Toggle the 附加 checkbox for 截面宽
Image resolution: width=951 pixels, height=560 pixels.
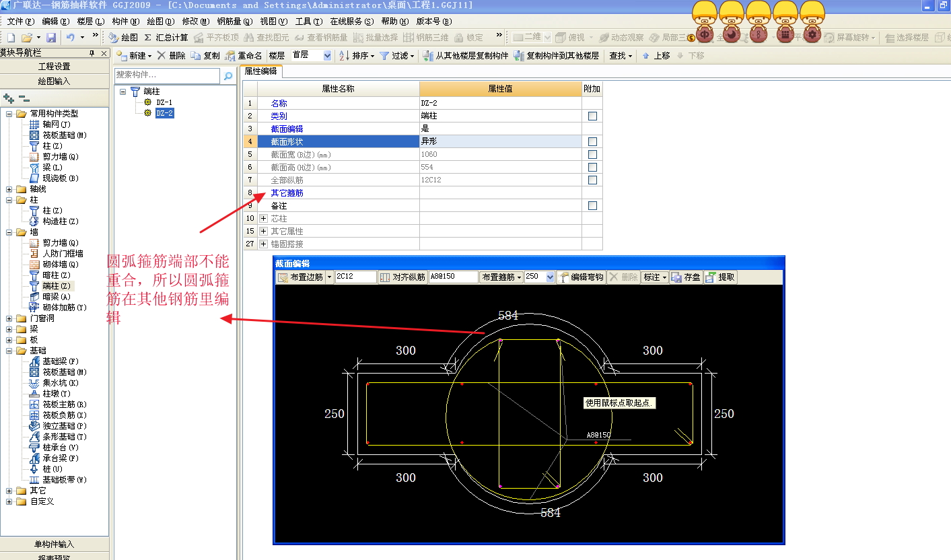click(x=592, y=154)
